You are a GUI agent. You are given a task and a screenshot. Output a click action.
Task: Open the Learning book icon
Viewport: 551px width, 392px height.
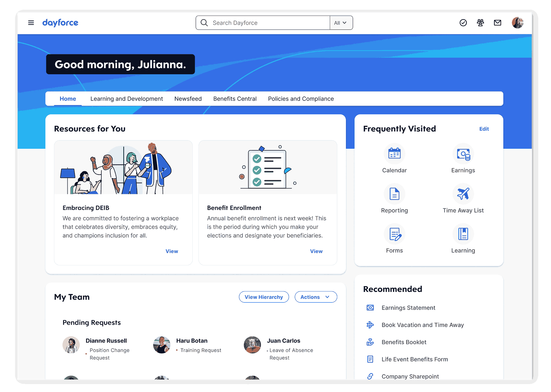(x=463, y=234)
